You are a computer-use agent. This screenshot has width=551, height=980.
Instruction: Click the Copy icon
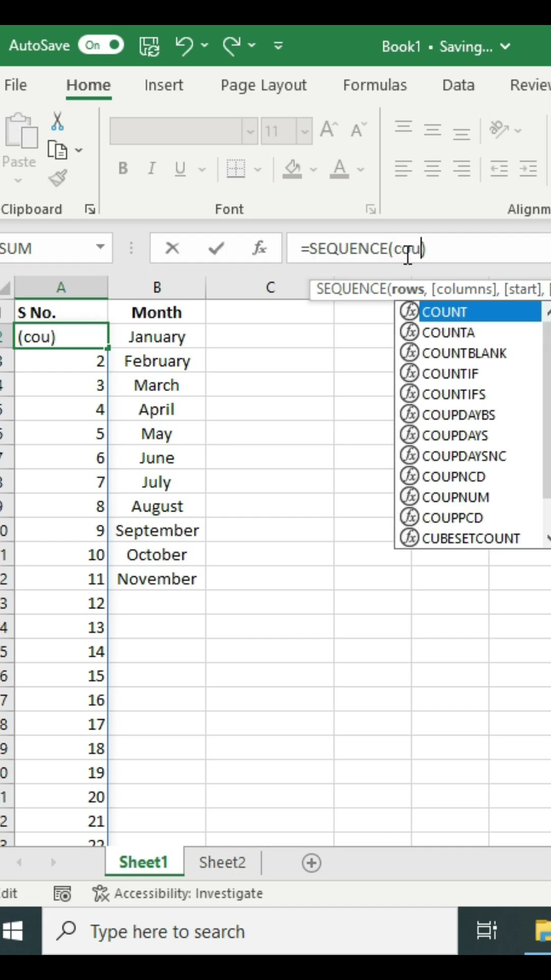click(x=58, y=150)
